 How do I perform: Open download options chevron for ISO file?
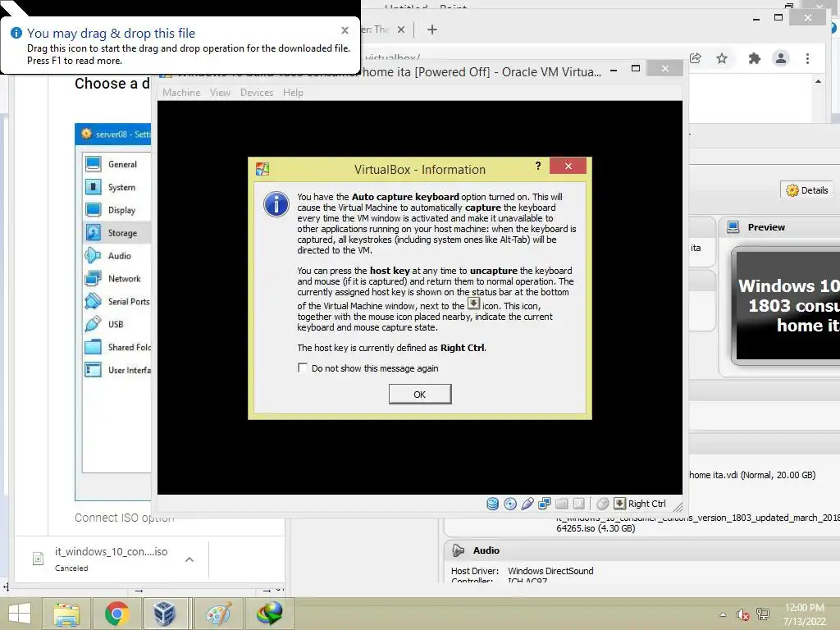[x=189, y=559]
